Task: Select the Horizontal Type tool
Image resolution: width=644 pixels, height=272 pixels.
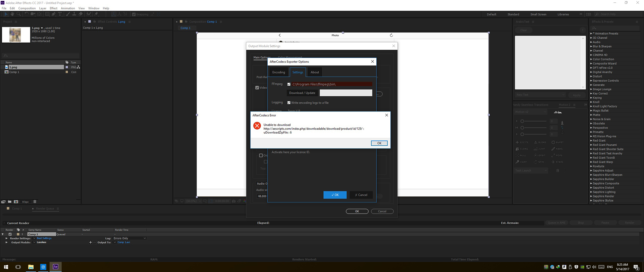Action: click(x=60, y=14)
